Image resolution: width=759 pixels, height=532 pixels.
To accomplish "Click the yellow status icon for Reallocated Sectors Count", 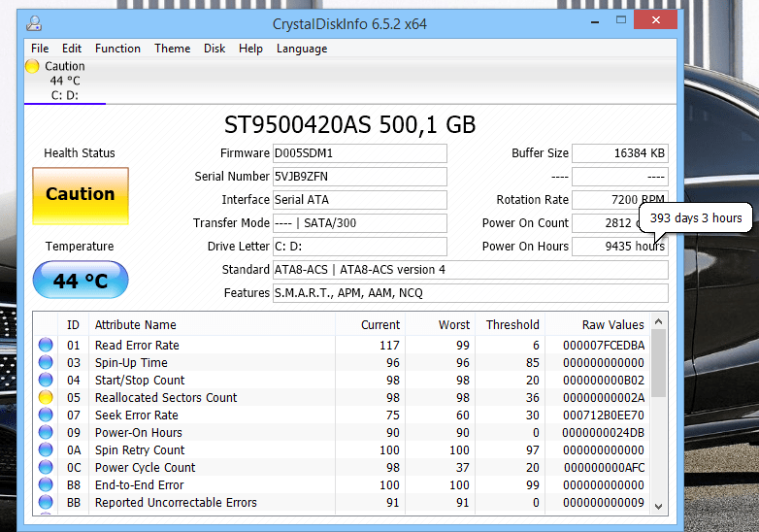I will pos(46,397).
